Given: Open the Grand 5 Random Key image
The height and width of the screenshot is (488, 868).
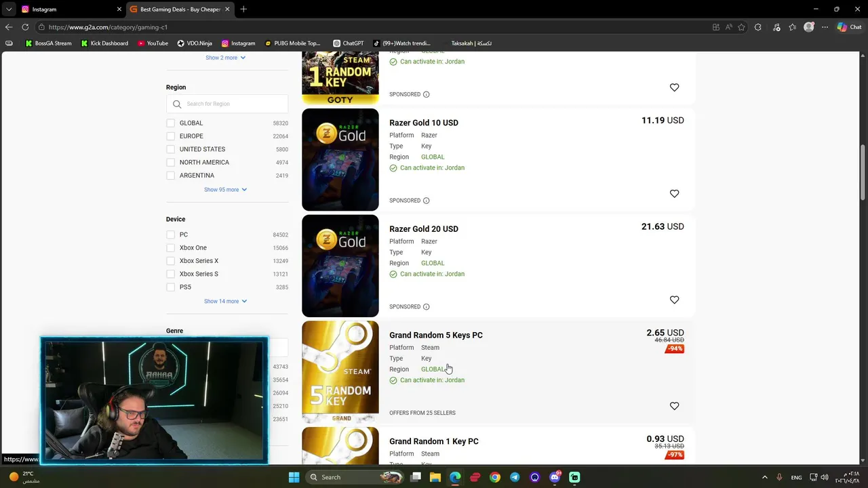Looking at the screenshot, I should point(340,372).
